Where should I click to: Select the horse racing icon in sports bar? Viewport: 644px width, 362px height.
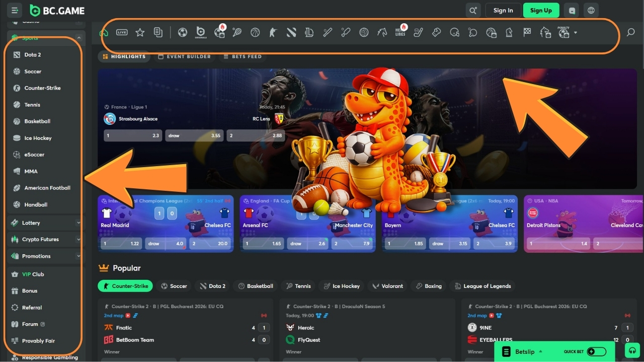click(382, 33)
